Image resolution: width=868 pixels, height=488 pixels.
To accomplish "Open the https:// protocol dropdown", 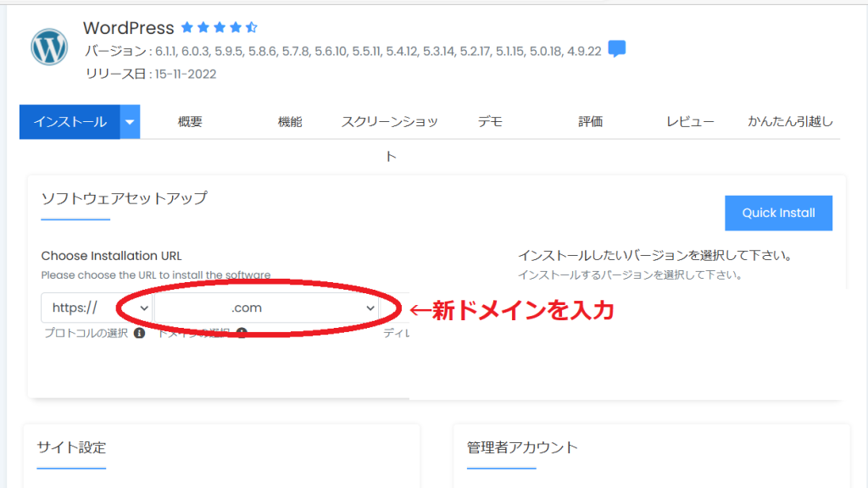I will (97, 308).
